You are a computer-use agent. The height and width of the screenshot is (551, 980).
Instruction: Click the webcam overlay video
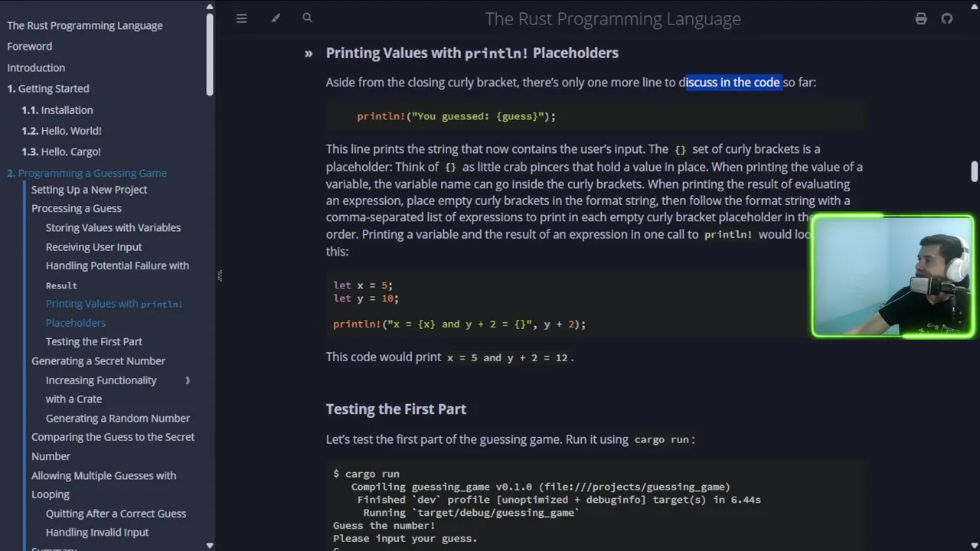(893, 277)
